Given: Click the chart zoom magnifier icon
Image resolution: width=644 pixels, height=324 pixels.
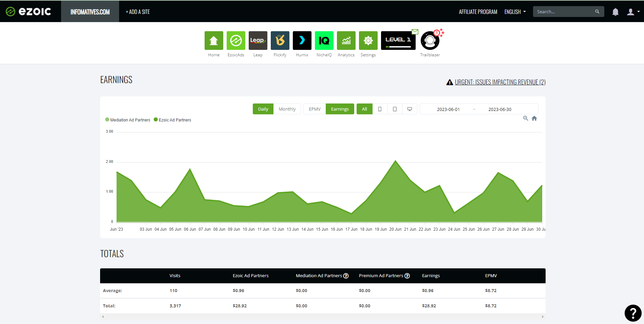Looking at the screenshot, I should (526, 118).
